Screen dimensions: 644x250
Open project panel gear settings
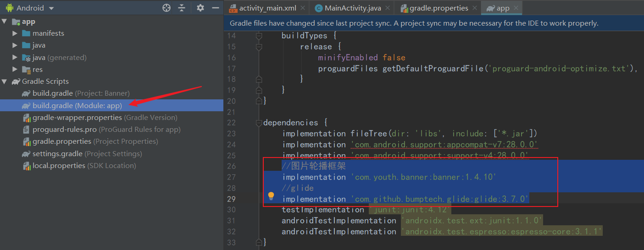coord(200,8)
